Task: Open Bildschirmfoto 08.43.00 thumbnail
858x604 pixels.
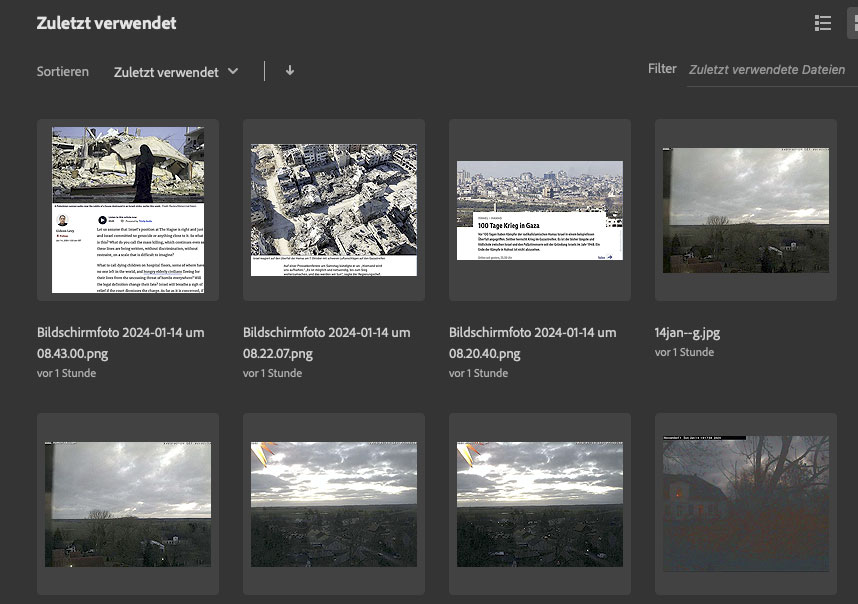Action: pyautogui.click(x=128, y=210)
